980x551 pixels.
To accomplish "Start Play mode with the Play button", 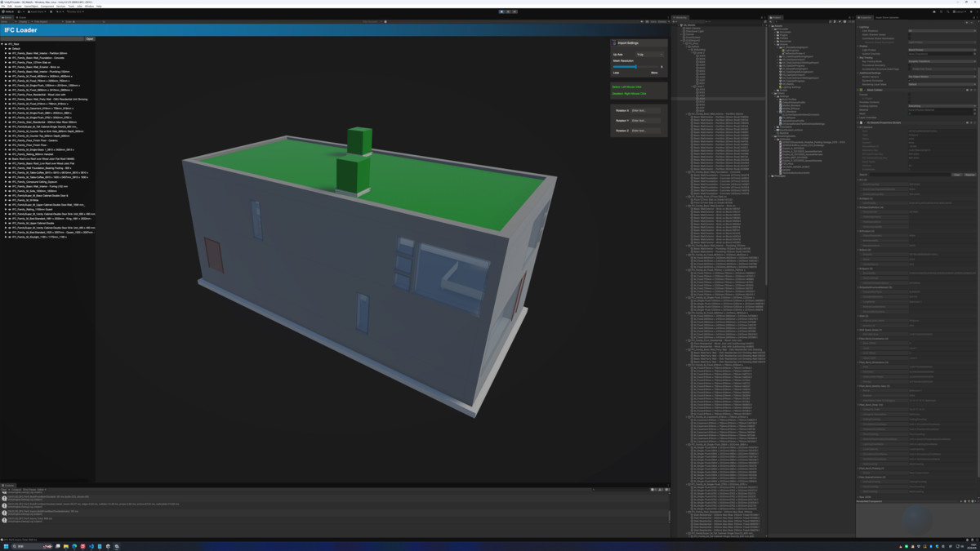I will click(x=501, y=11).
